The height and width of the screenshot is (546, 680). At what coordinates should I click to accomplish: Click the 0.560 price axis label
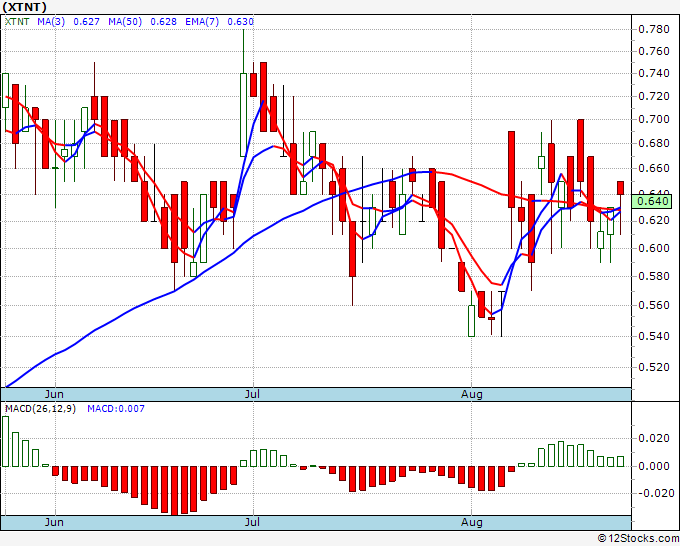click(x=654, y=305)
